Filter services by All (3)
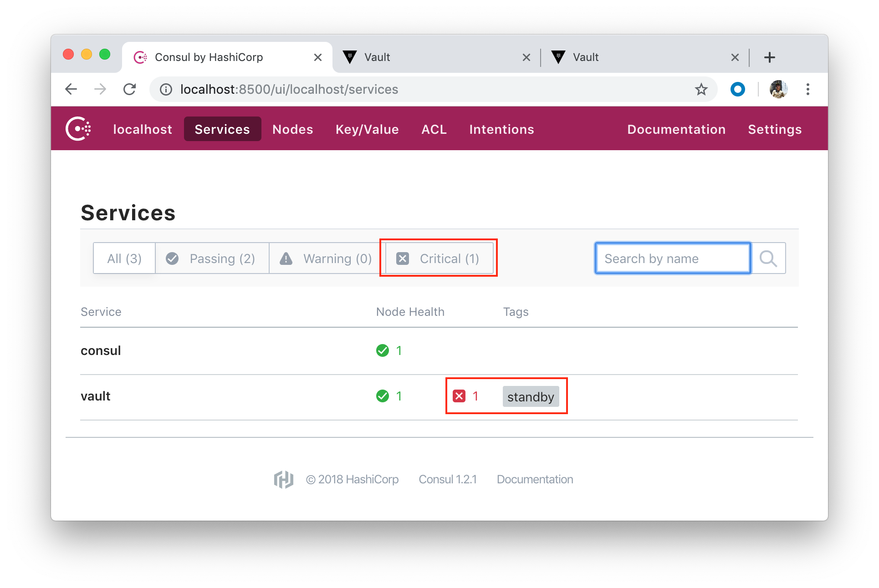Screen dimensions: 879x588 point(124,259)
